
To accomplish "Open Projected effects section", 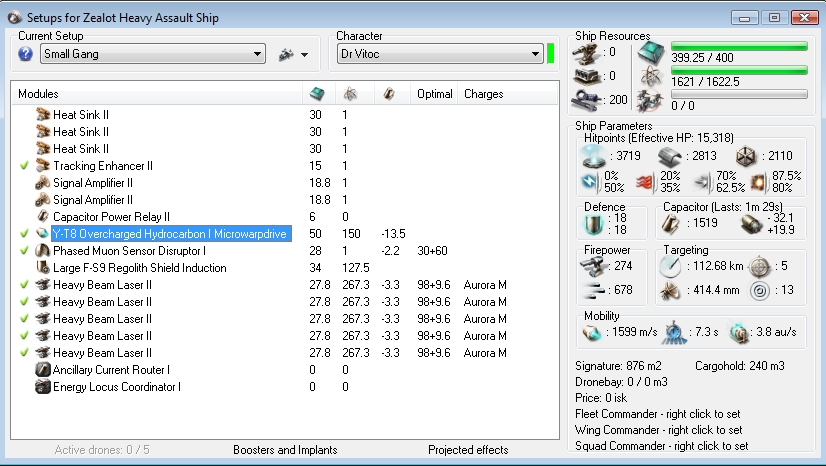I will (x=468, y=450).
